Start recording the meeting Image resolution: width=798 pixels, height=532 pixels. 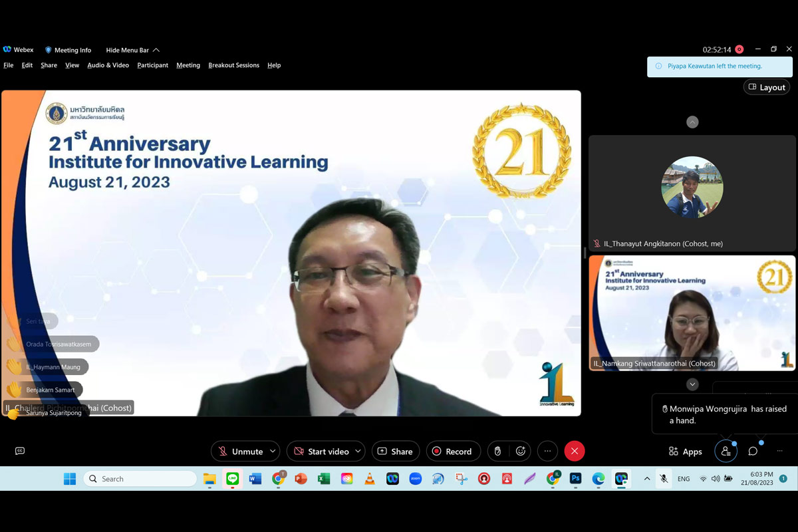(x=453, y=452)
